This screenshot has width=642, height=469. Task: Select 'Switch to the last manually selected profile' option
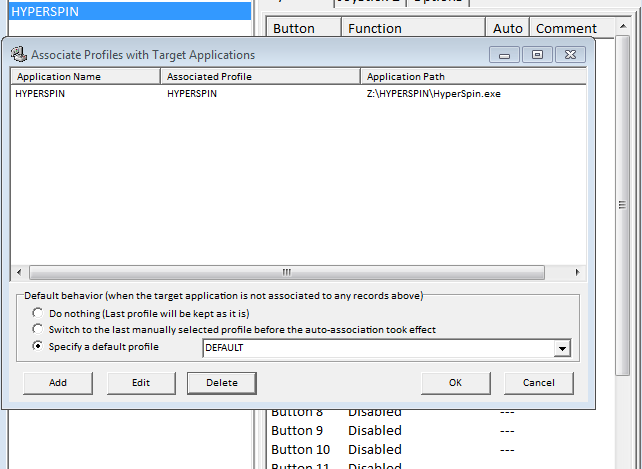click(38, 329)
